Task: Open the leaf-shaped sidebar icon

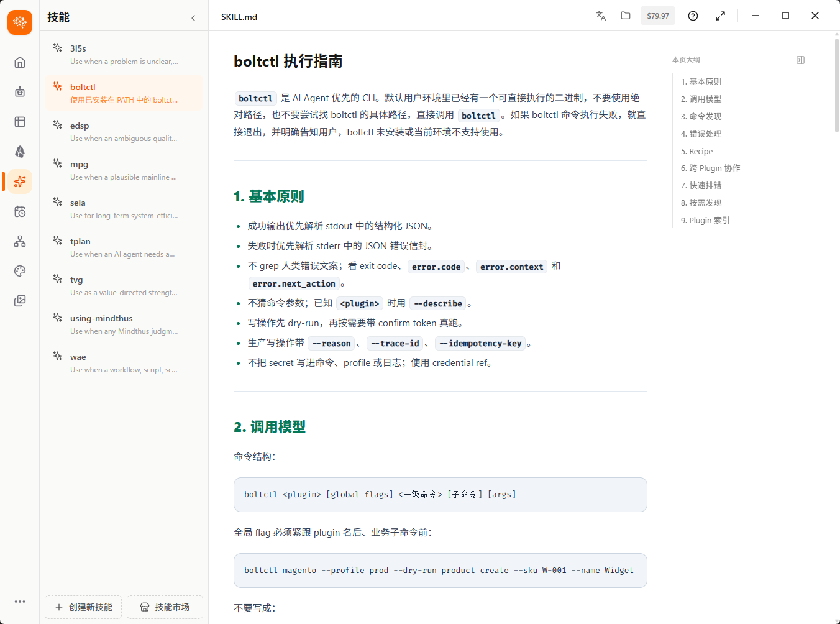Action: (20, 152)
